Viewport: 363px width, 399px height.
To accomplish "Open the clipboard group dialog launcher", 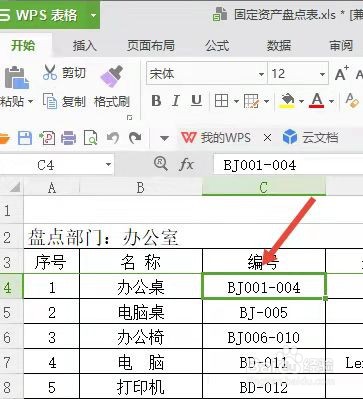I will point(130,117).
